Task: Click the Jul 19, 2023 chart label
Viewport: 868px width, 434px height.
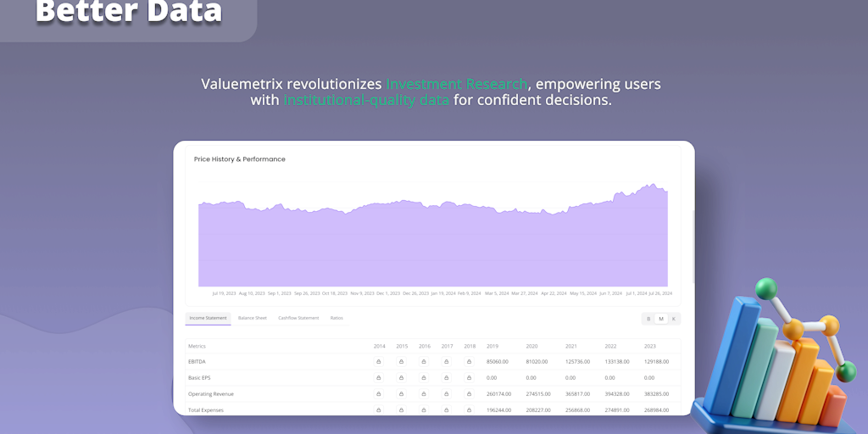Action: coord(224,293)
